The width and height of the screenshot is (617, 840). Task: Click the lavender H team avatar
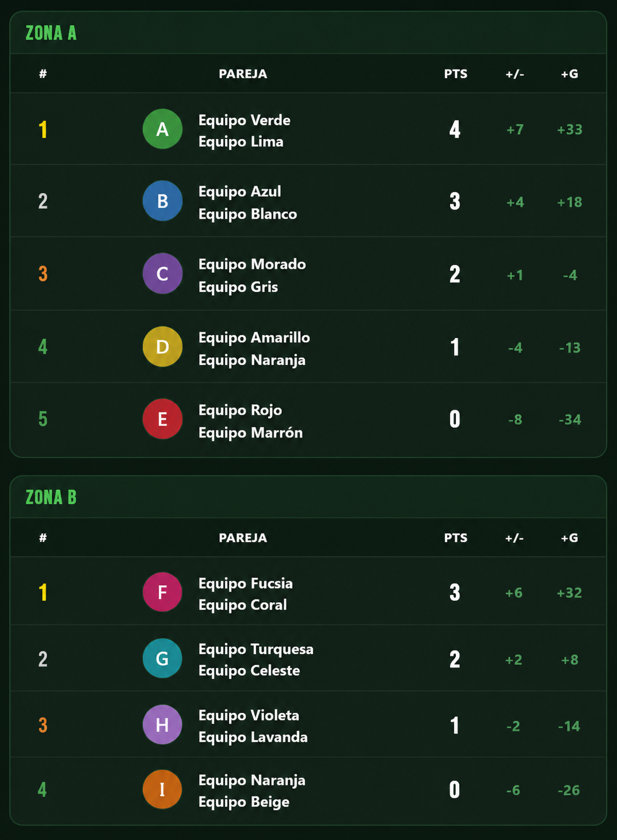(x=162, y=725)
